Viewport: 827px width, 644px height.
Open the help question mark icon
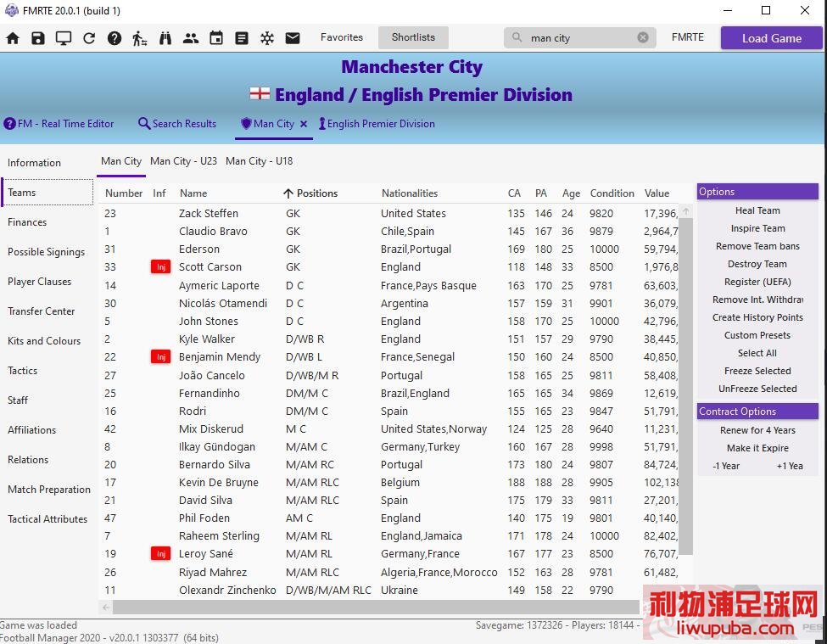(x=115, y=38)
